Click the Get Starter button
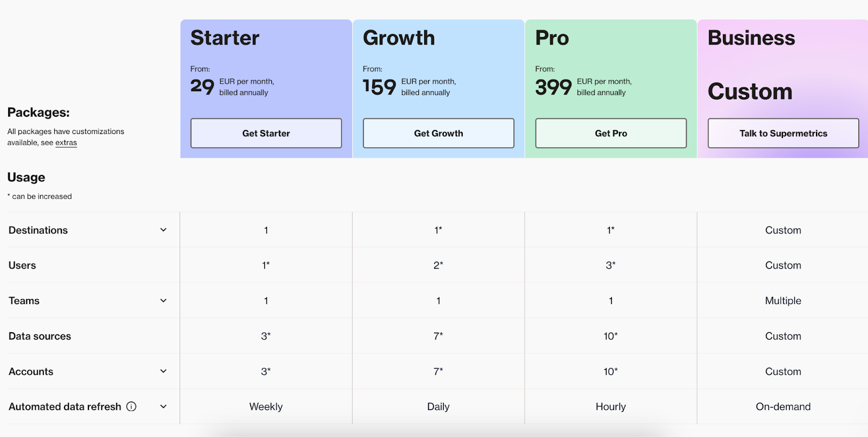868x437 pixels. (x=265, y=133)
